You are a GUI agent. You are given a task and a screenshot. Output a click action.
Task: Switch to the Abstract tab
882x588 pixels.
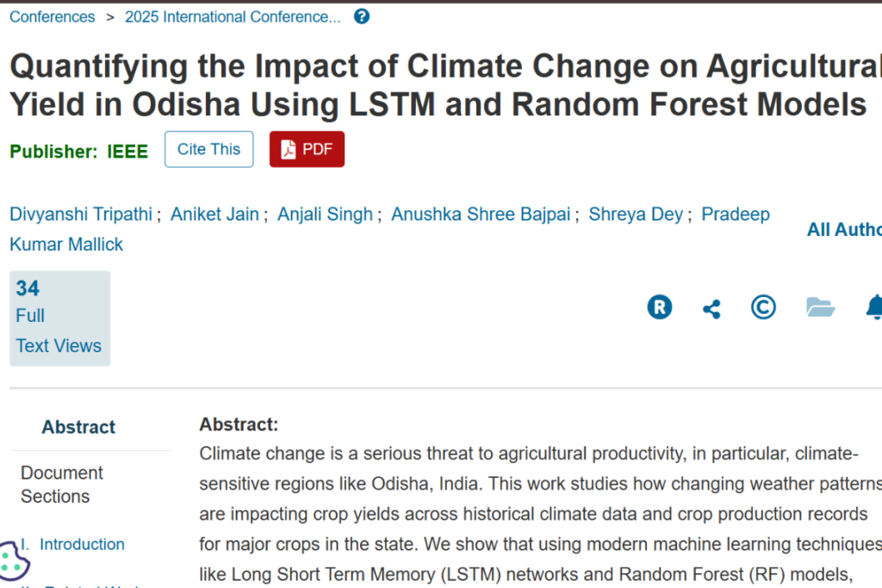(x=78, y=427)
